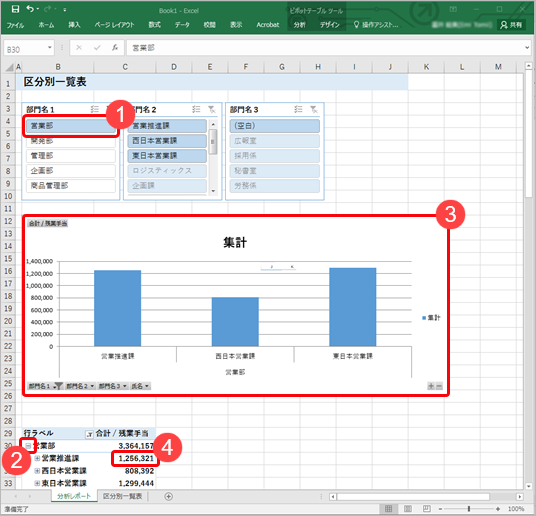The width and height of the screenshot is (536, 516).
Task: Click the zoom slider in the status bar
Action: 469,509
